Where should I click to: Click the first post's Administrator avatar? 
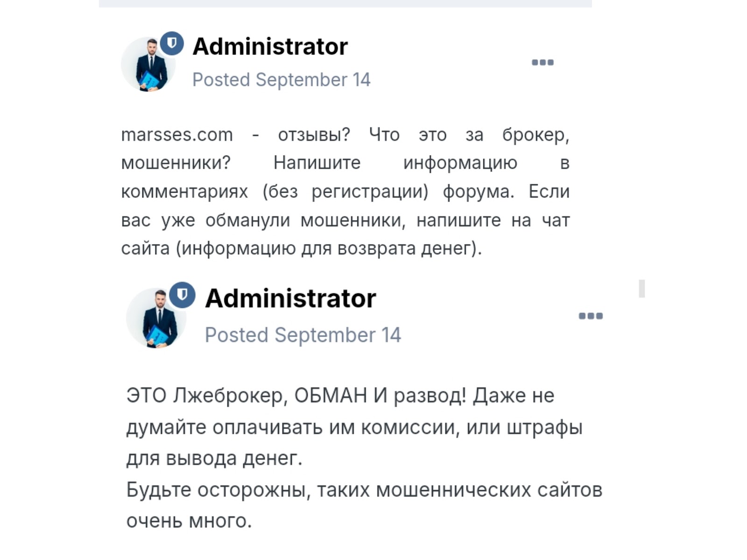148,64
